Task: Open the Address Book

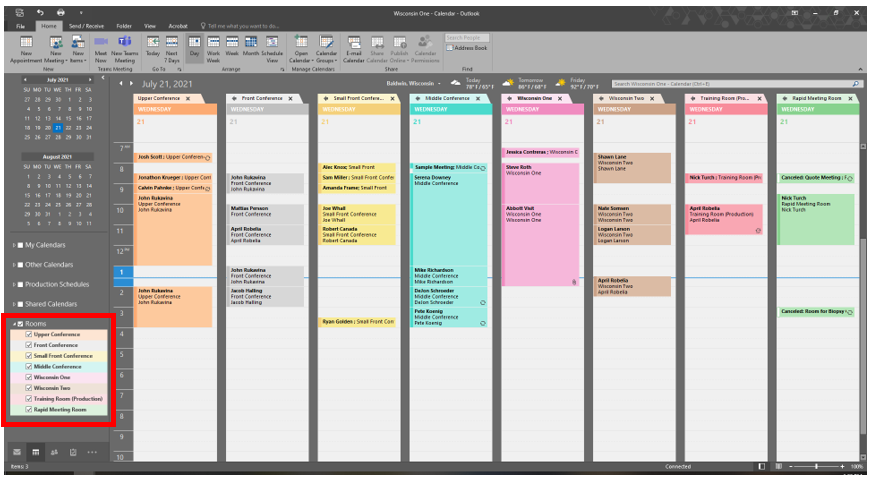Action: tap(466, 48)
